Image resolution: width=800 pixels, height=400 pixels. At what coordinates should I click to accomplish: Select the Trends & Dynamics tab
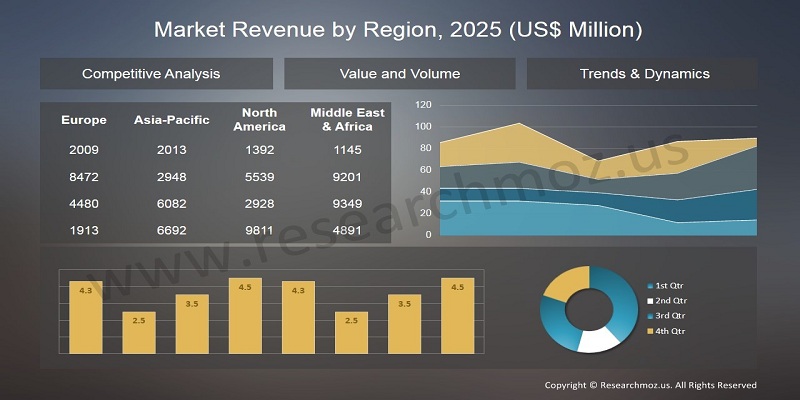(x=644, y=73)
